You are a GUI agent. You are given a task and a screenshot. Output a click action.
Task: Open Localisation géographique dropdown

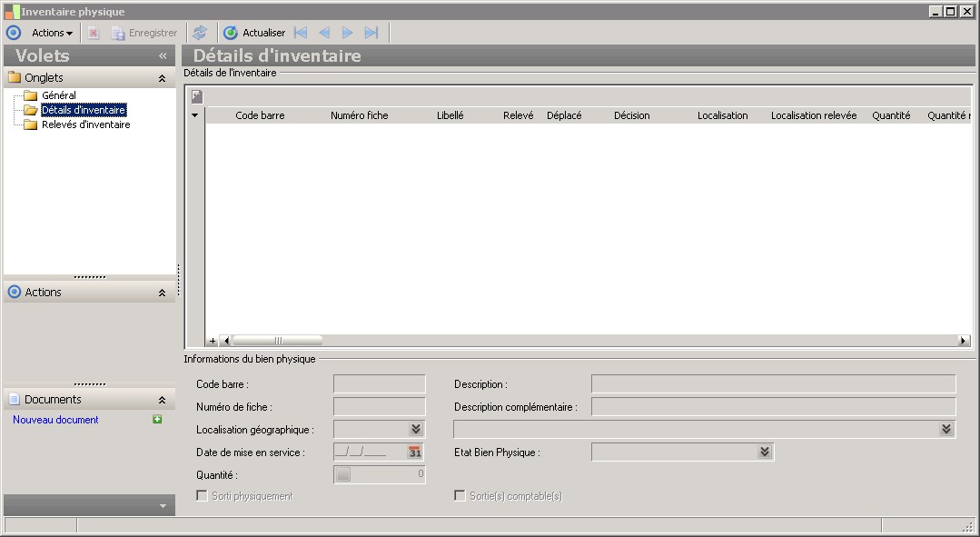click(416, 429)
